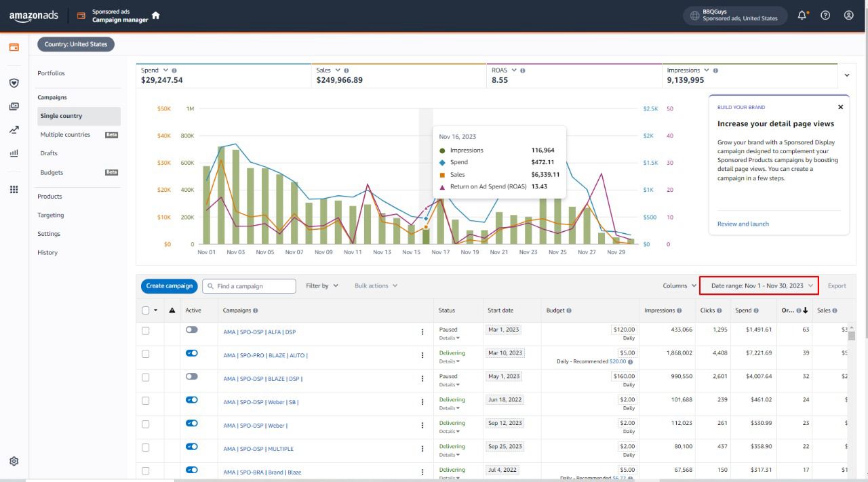Collapse the chart with the chevron
Screen dimensions: 868x482
(x=846, y=75)
